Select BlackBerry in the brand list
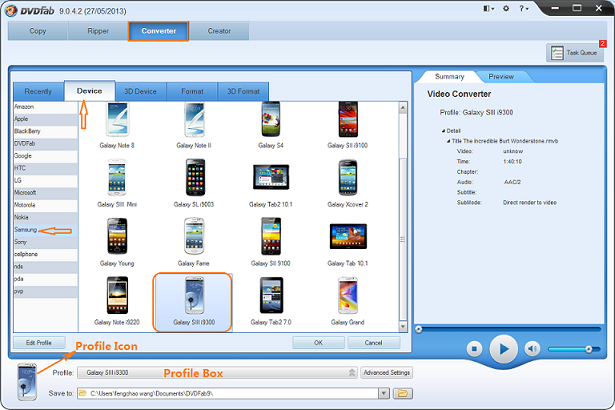Screen dimensions: 615x410 (45, 131)
